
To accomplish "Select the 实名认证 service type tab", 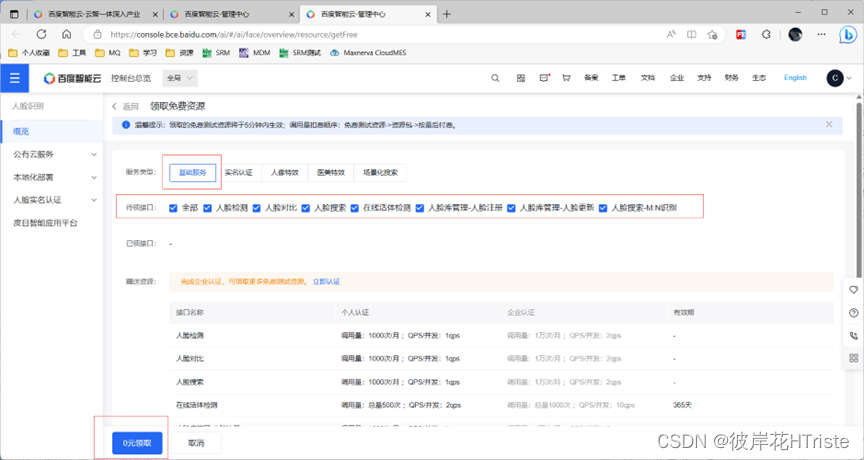I will coord(239,172).
